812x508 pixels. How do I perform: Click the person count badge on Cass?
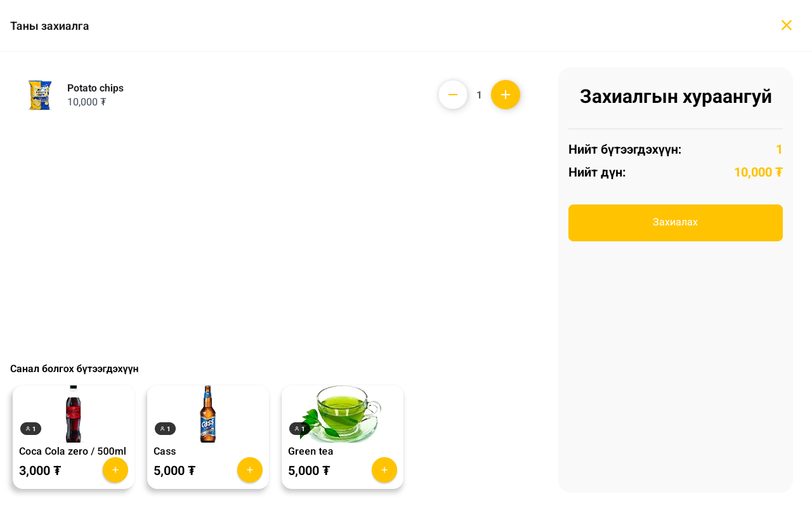(165, 429)
